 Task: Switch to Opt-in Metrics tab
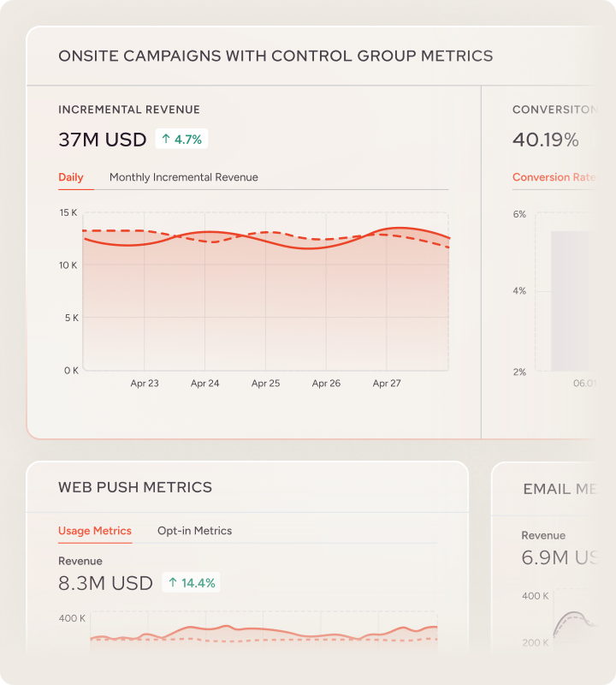point(194,531)
